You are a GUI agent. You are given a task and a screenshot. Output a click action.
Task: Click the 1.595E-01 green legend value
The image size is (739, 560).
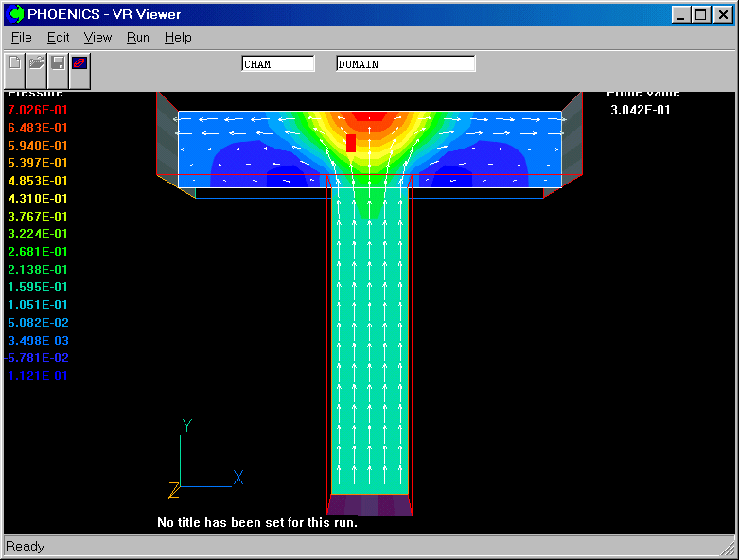(38, 288)
